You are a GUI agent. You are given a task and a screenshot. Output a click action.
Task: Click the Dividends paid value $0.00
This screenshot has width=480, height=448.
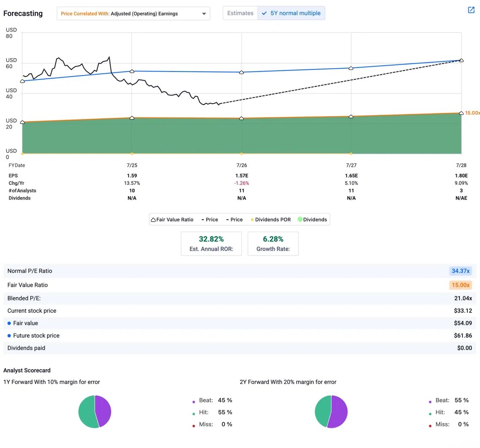coord(464,348)
